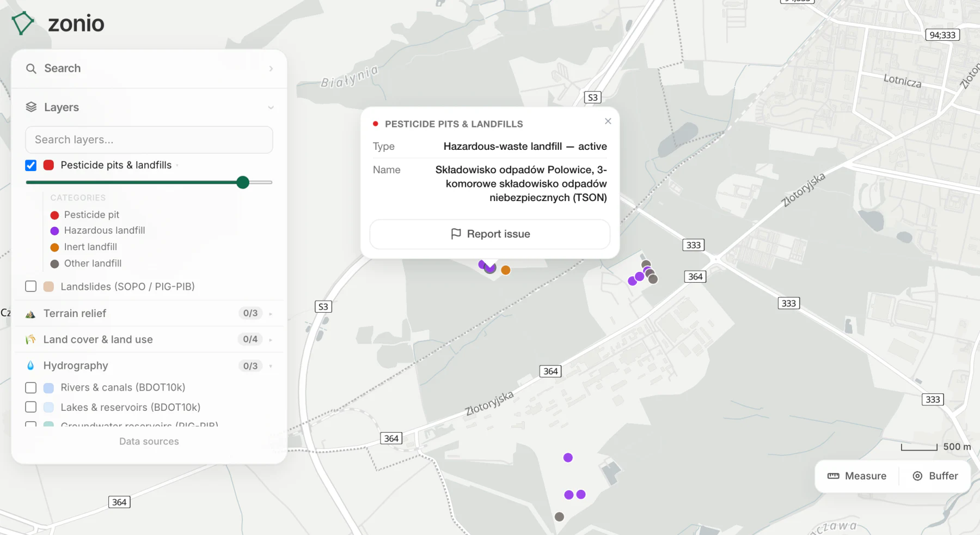
Task: Expand the Terrain relief group arrow
Action: [x=271, y=314]
